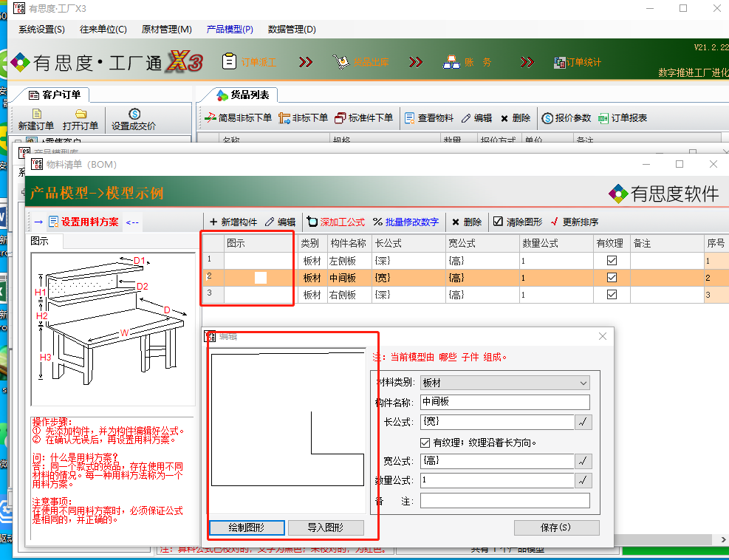Viewport: 729px width, 560px height.
Task: Open the 深加工公式 tool
Action: (336, 222)
